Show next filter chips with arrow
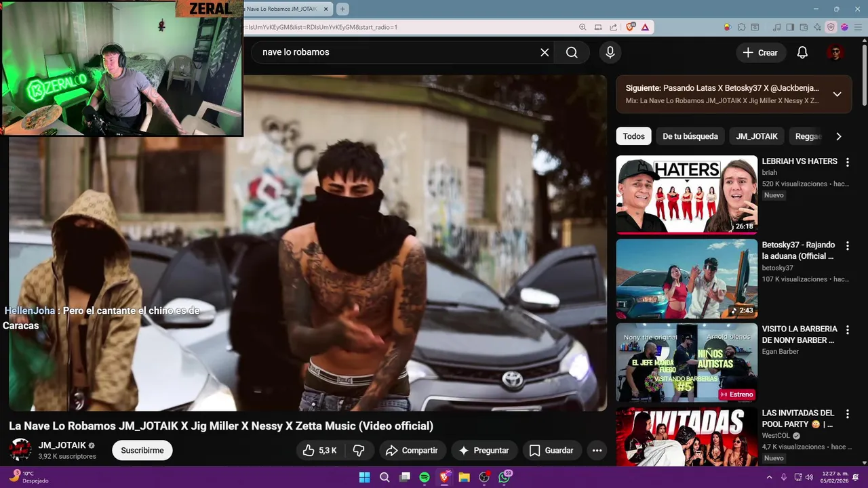 (839, 136)
